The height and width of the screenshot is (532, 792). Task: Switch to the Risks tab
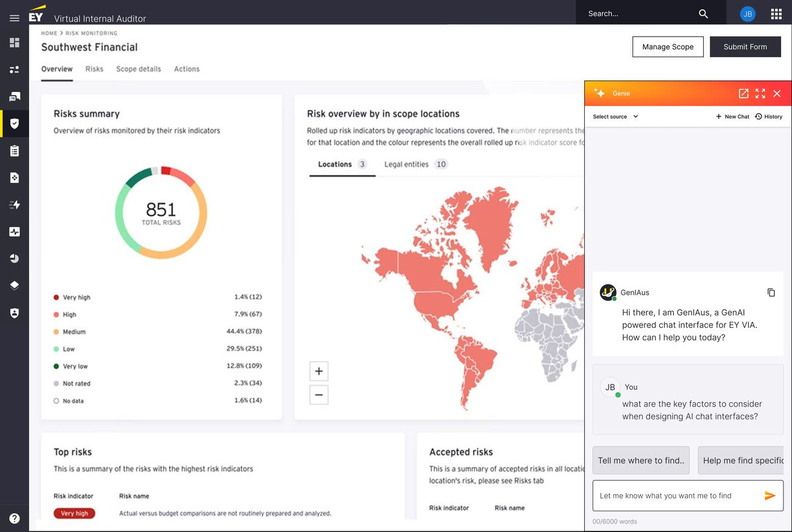(94, 69)
